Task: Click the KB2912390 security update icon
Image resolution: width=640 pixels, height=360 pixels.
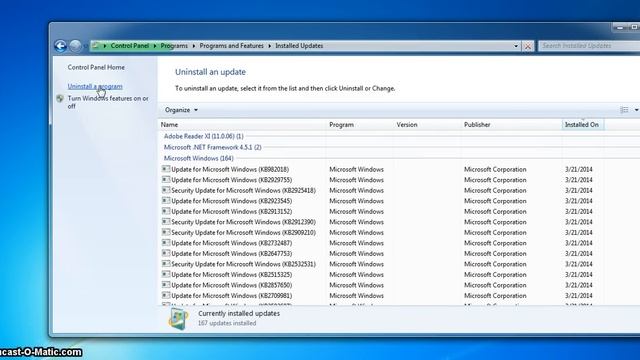Action: tap(166, 222)
